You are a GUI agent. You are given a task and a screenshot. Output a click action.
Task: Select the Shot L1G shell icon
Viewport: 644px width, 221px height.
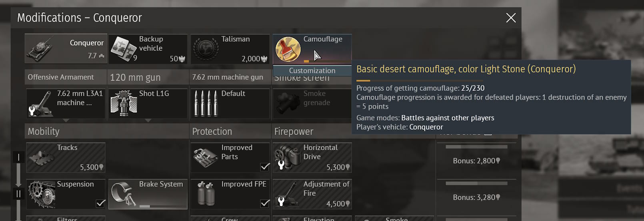124,103
